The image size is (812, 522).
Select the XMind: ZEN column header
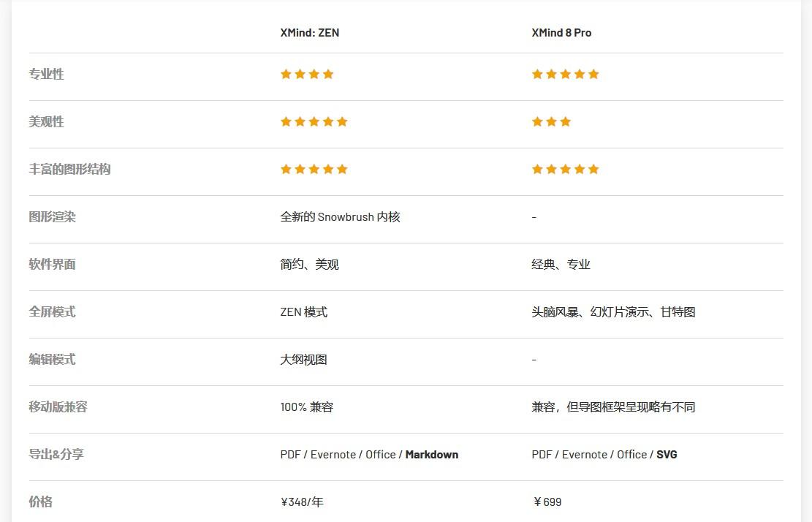click(309, 33)
